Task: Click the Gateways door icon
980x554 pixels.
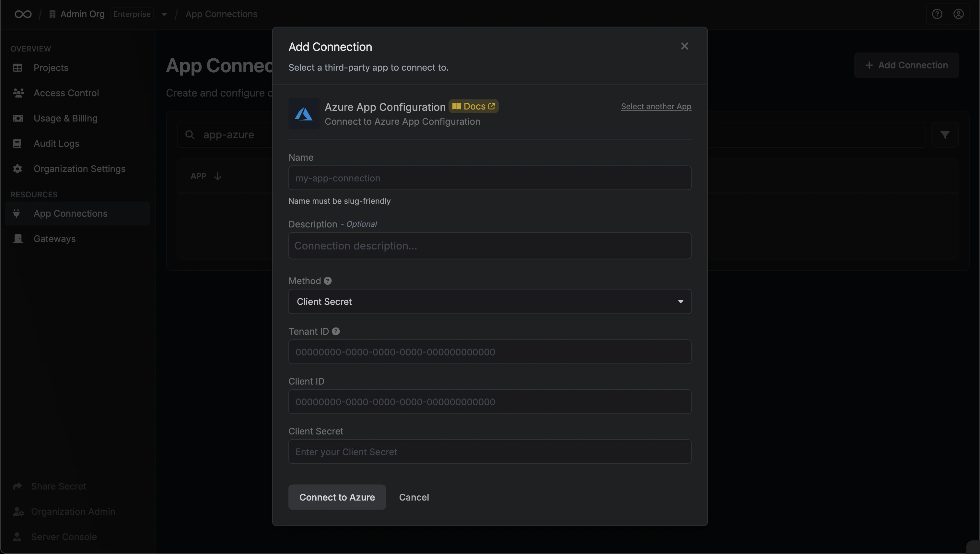Action: pos(18,239)
